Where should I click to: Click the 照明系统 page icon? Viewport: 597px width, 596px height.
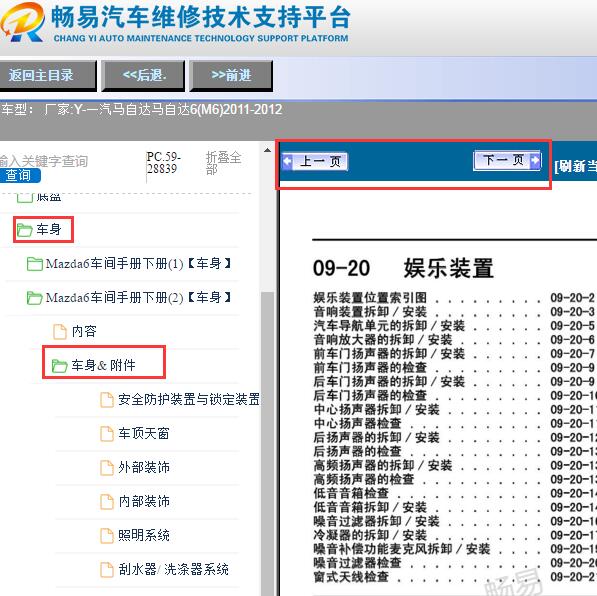(107, 535)
